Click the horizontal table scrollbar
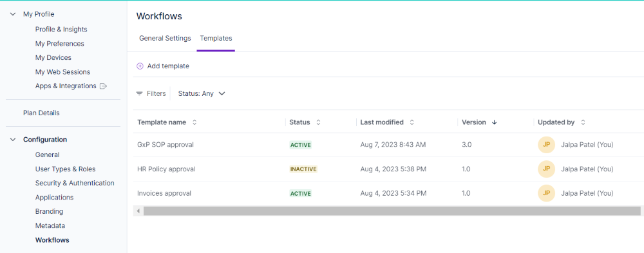Viewport: 644px width, 253px height. tap(392, 211)
